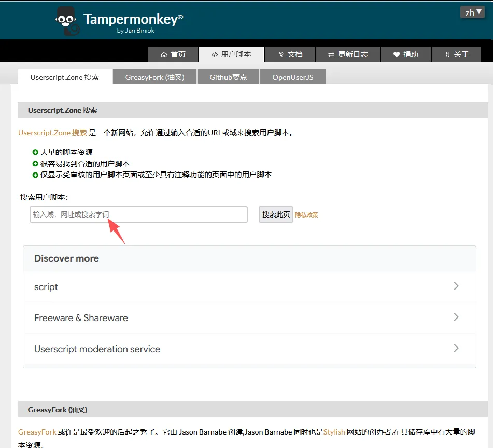Follow the orange Userscript.Zone 搜索 link
The height and width of the screenshot is (448, 493).
tap(52, 133)
